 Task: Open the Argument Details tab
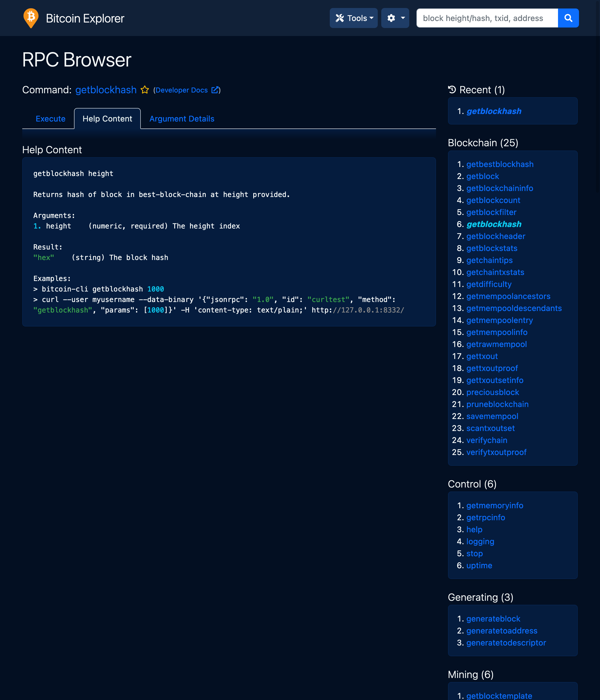pos(182,118)
